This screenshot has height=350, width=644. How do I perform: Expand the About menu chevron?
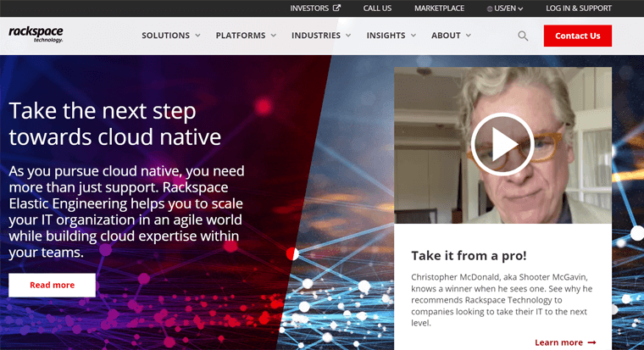pyautogui.click(x=468, y=36)
